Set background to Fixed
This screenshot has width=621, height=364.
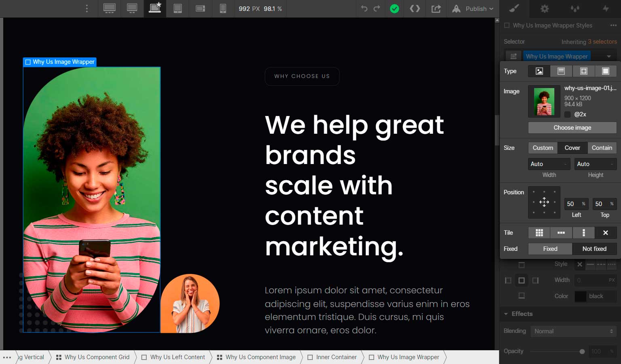[x=550, y=249]
